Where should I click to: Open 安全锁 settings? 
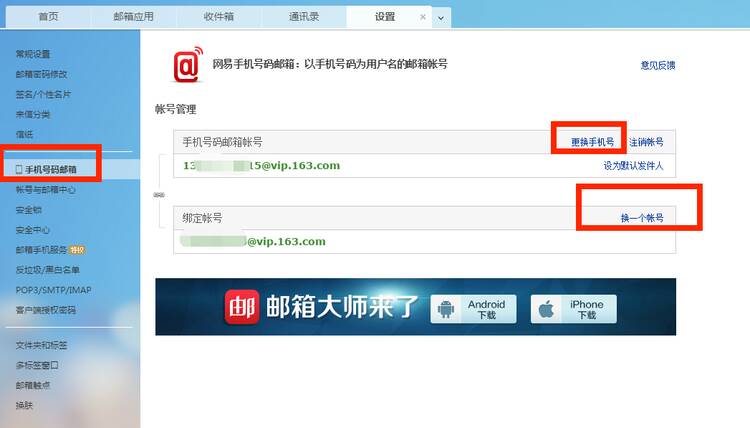click(x=28, y=210)
